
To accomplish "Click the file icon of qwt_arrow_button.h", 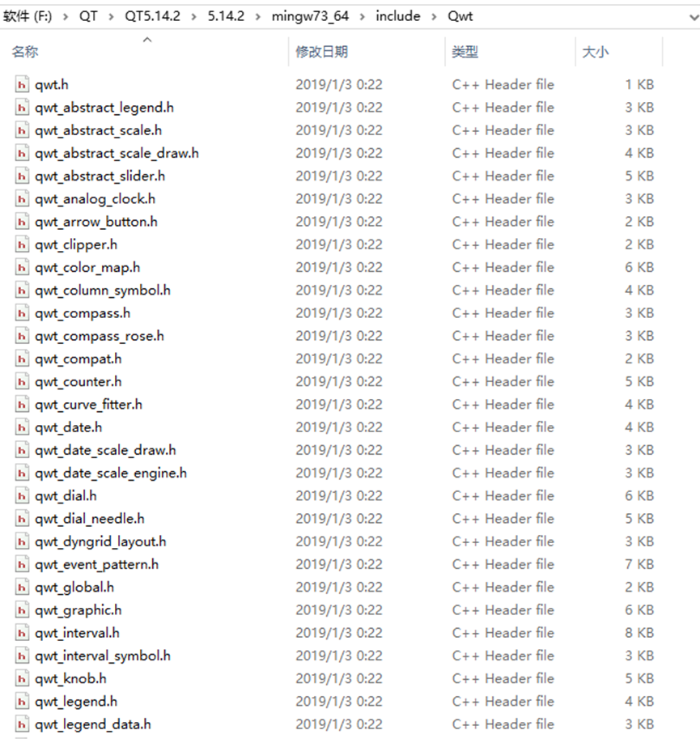I will pos(21,222).
